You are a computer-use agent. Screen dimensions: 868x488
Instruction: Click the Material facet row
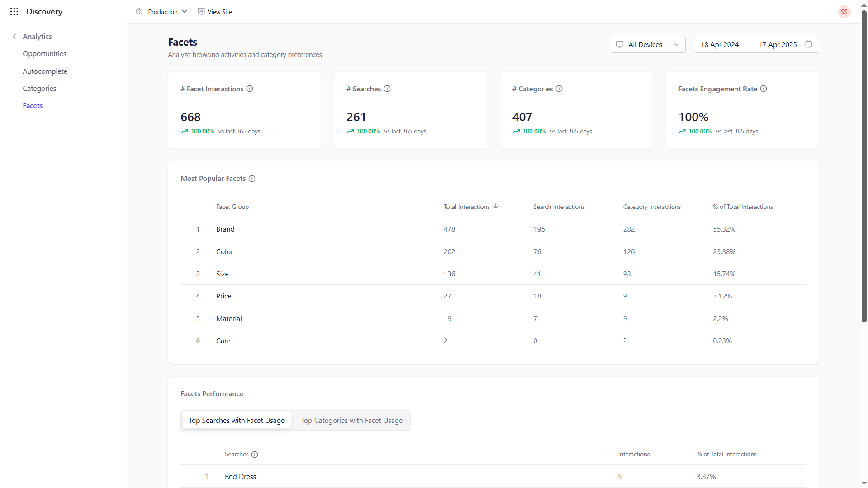[x=493, y=318]
